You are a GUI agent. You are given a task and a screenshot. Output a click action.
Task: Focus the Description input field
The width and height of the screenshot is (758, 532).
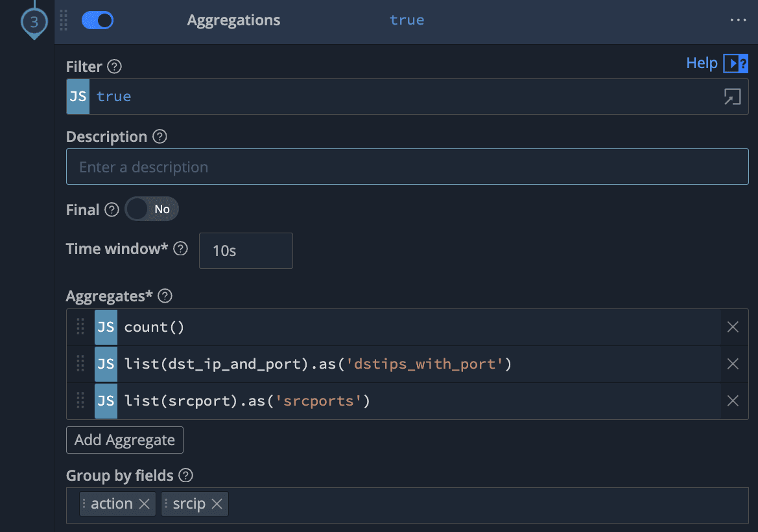point(407,167)
